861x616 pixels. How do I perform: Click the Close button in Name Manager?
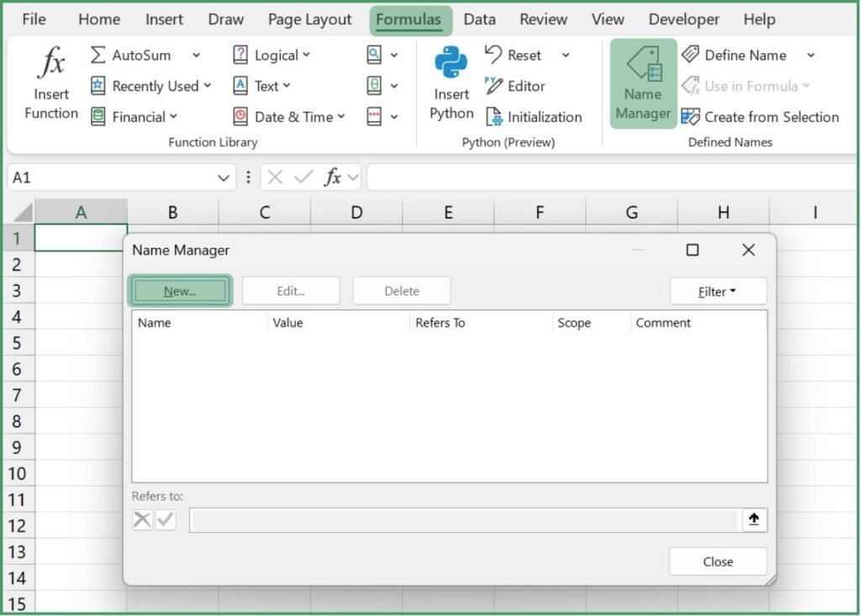pyautogui.click(x=718, y=561)
